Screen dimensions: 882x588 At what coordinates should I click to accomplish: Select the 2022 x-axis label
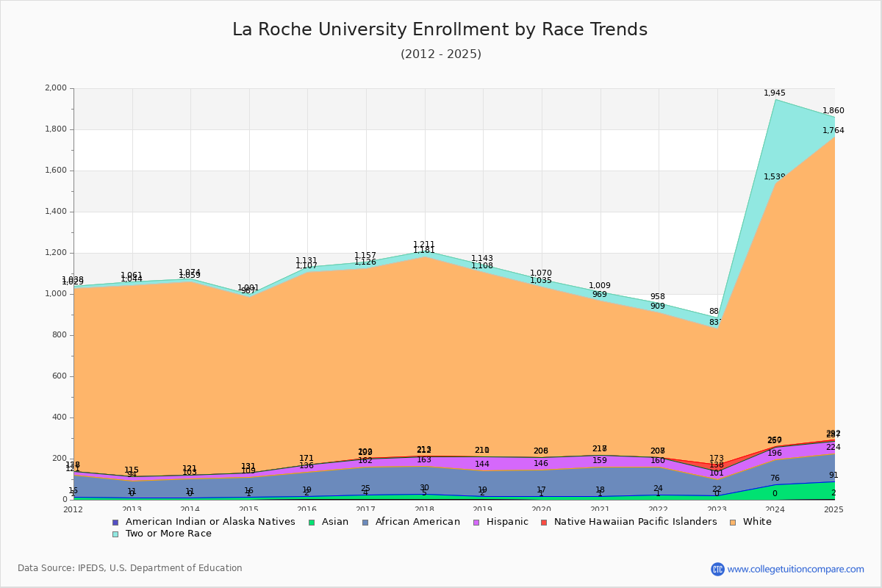659,509
